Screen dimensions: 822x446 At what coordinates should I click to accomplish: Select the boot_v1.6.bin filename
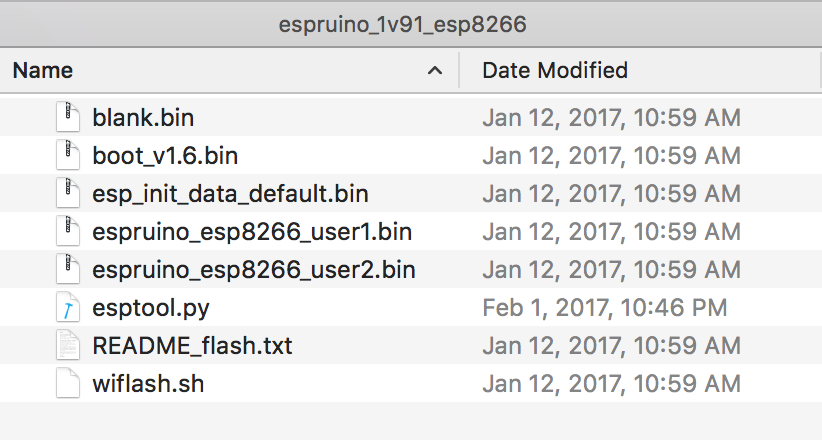[x=165, y=156]
